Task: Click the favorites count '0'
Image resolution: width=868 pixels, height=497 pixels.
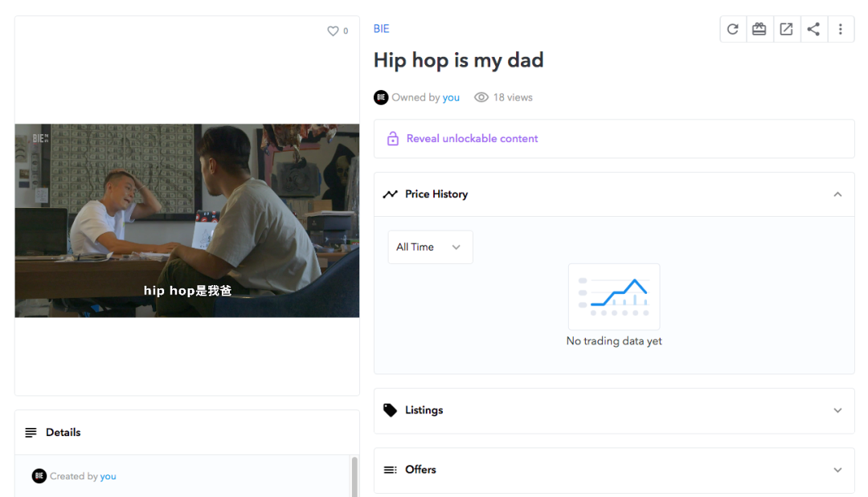Action: pyautogui.click(x=346, y=31)
